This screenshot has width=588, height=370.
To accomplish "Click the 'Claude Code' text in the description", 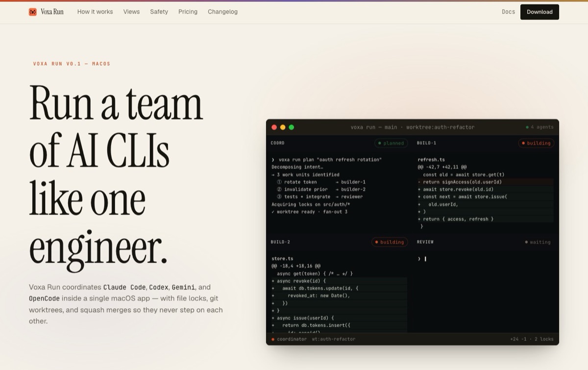I will pos(124,287).
